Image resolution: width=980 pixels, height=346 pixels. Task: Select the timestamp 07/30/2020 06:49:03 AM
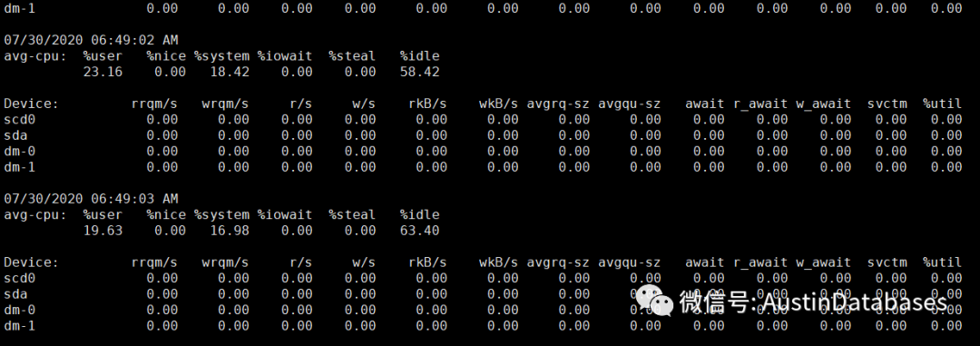click(x=92, y=199)
